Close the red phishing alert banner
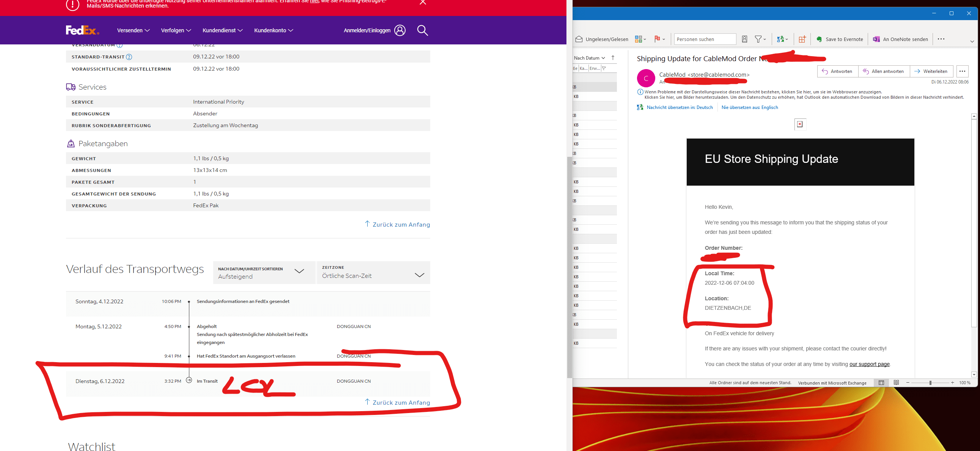This screenshot has width=980, height=451. coord(423,2)
